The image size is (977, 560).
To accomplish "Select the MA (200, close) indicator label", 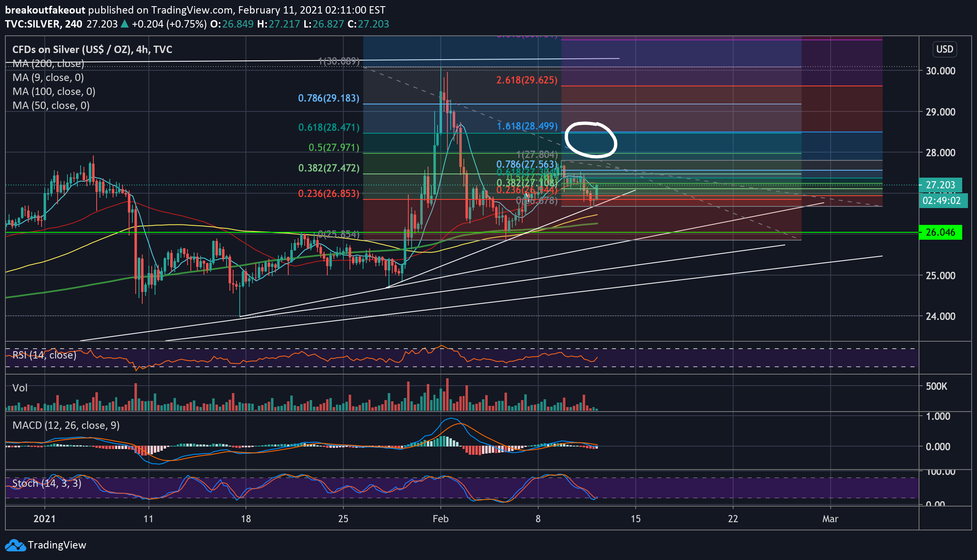I will pos(48,64).
